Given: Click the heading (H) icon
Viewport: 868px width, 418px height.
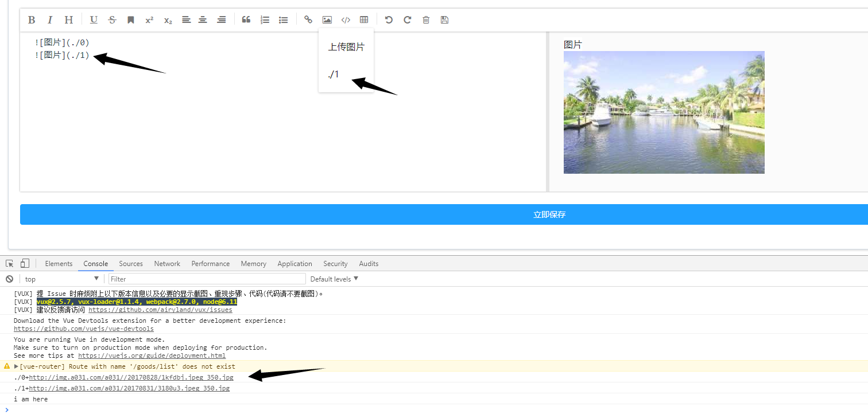Looking at the screenshot, I should pyautogui.click(x=68, y=19).
